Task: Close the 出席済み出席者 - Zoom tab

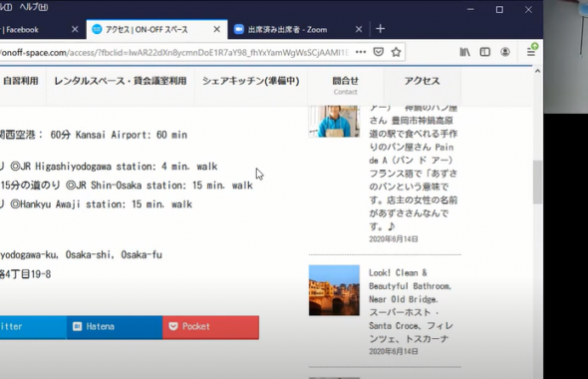Action: 359,29
